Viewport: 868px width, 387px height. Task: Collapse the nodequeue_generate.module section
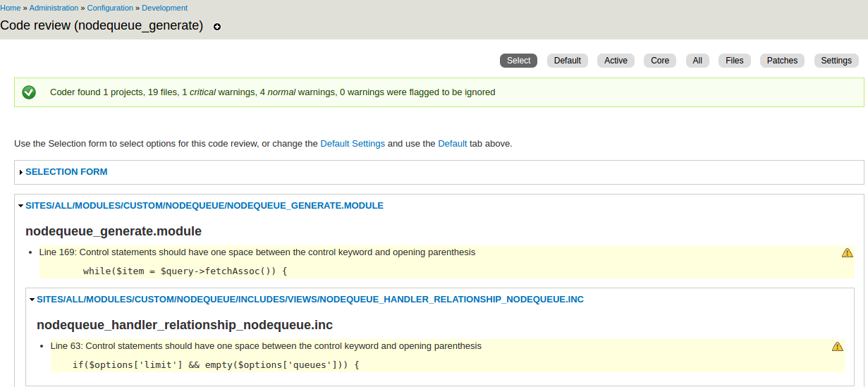(204, 206)
